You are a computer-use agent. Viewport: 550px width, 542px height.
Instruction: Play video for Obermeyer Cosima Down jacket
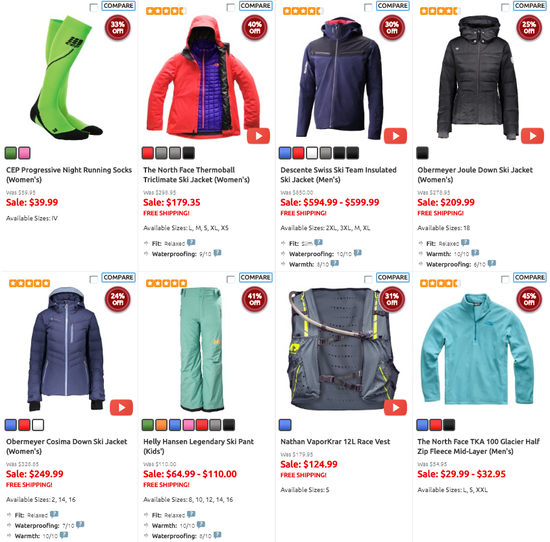click(121, 407)
